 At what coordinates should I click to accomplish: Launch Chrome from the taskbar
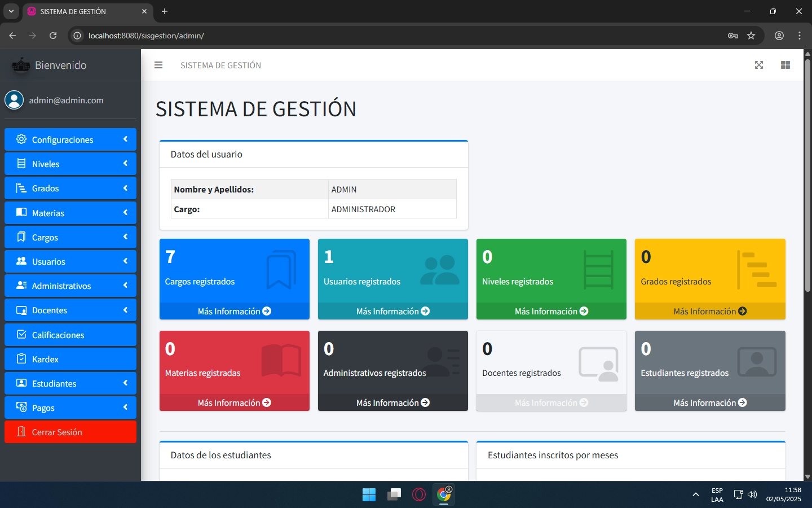click(x=444, y=494)
